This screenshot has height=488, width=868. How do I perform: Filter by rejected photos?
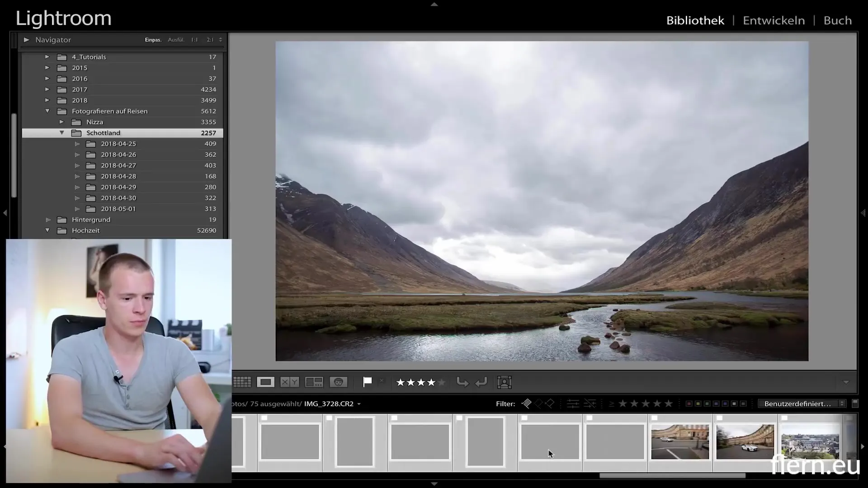point(550,404)
